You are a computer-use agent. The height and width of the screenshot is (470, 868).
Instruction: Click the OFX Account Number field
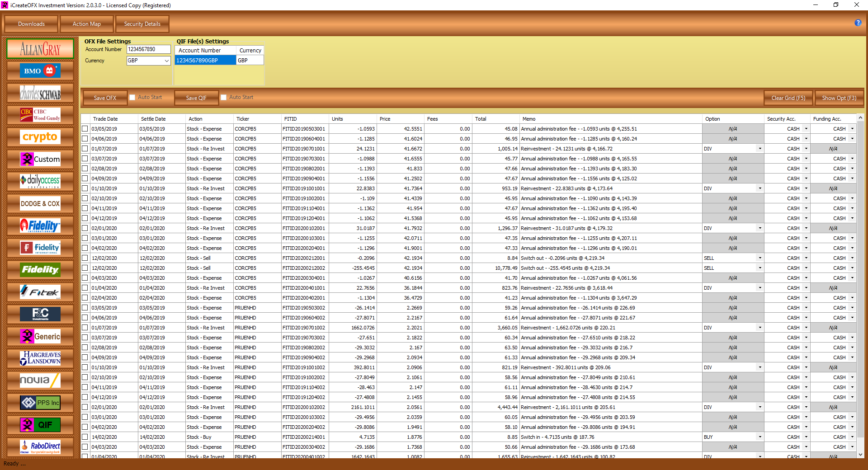coord(148,49)
